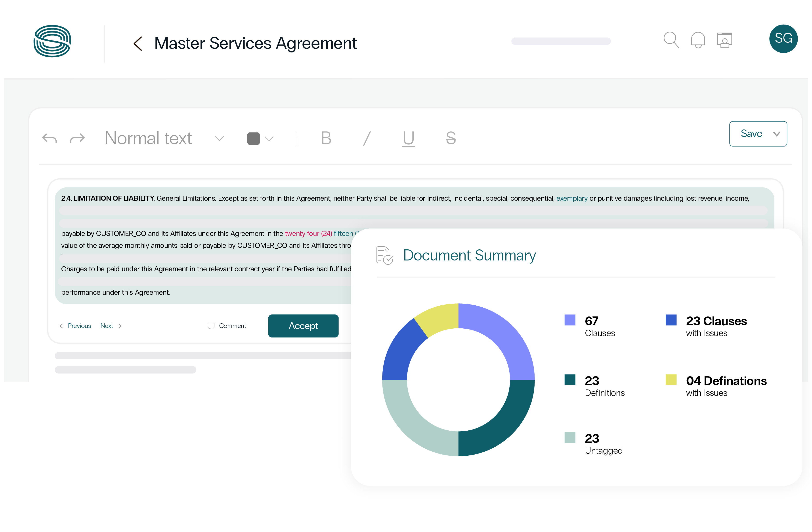Screen dimensions: 812x532
Task: Go to the Next suggestion
Action: (x=107, y=326)
